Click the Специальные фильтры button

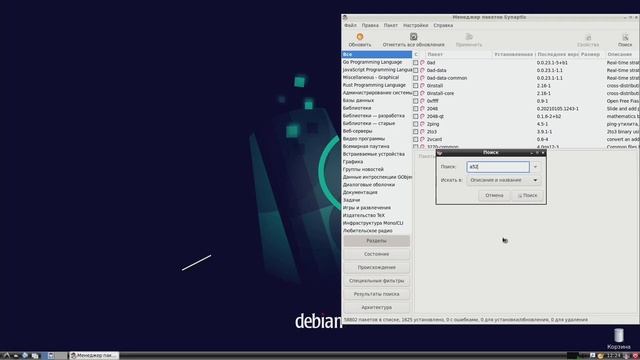(x=376, y=281)
